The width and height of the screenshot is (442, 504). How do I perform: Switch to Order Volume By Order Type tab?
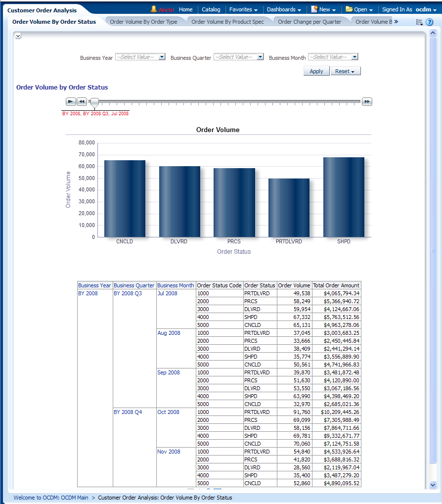(x=143, y=22)
